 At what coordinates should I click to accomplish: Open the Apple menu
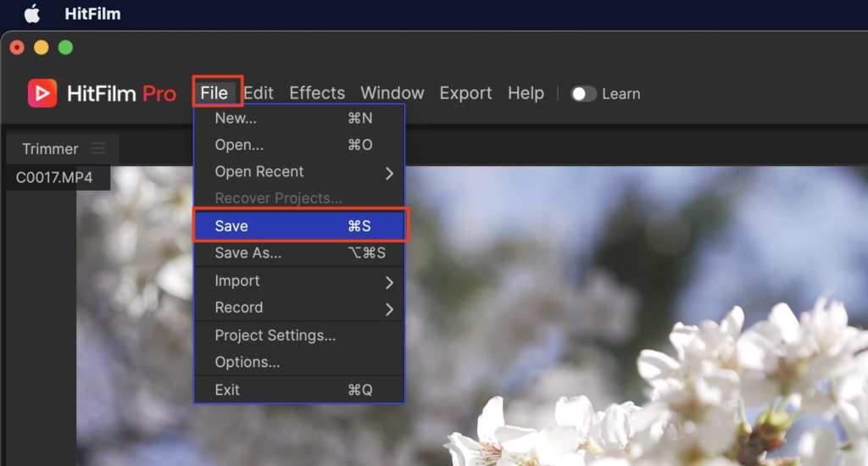point(32,14)
